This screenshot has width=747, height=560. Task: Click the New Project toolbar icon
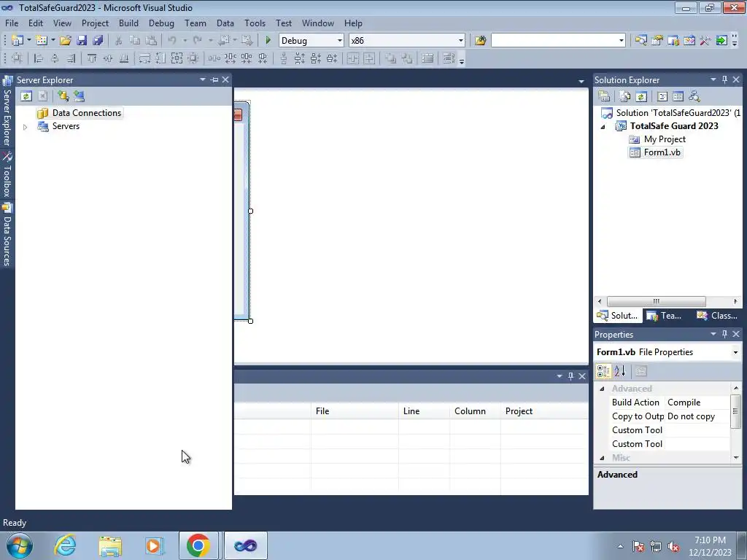point(18,41)
